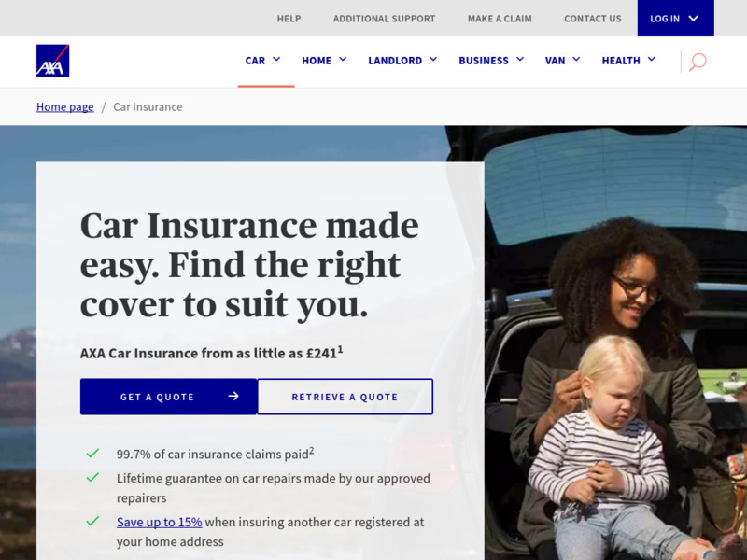Open the Health navigation menu

tap(628, 61)
